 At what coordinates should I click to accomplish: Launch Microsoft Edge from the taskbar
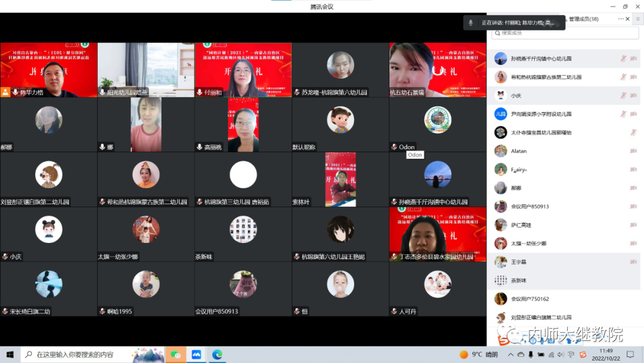point(217,355)
